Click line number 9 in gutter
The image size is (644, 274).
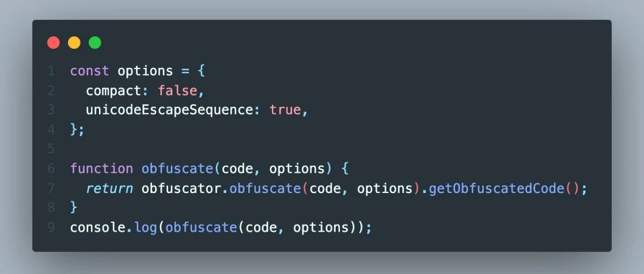51,227
